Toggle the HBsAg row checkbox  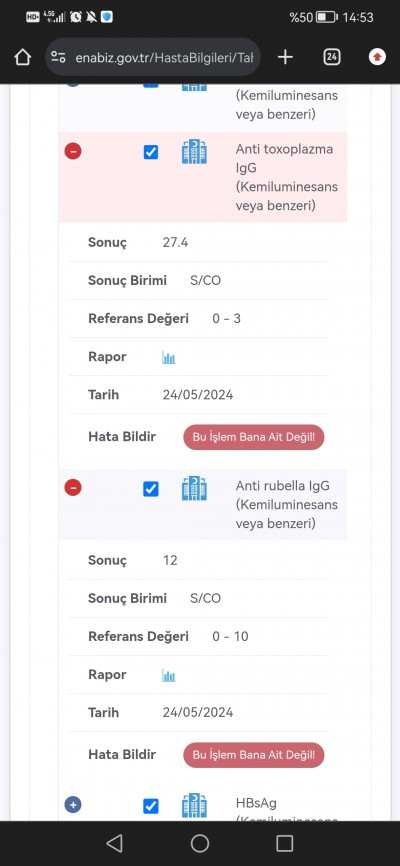pyautogui.click(x=151, y=806)
